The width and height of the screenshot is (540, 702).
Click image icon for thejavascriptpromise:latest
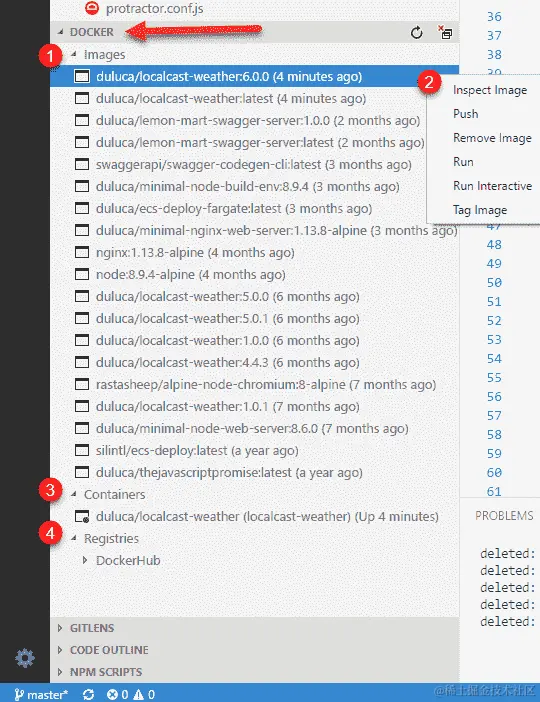(82, 472)
